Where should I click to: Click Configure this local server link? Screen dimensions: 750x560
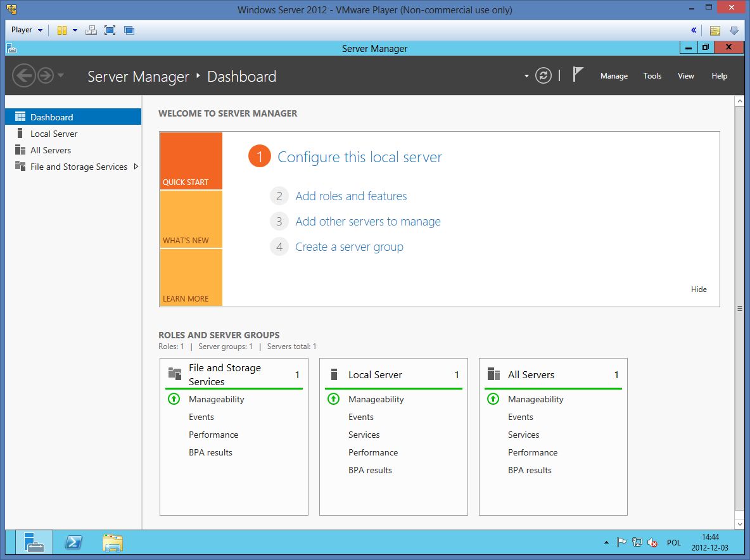click(360, 157)
